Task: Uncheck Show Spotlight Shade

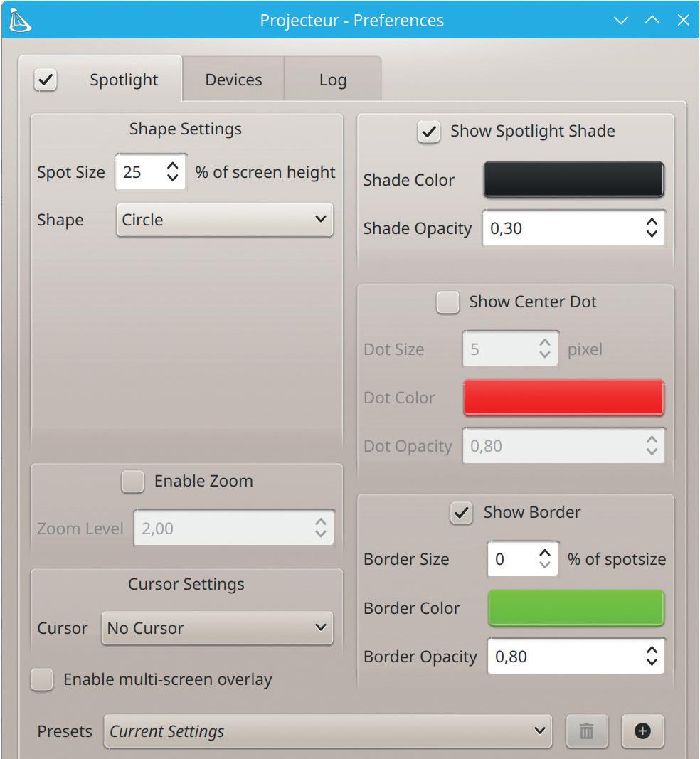Action: pos(429,132)
